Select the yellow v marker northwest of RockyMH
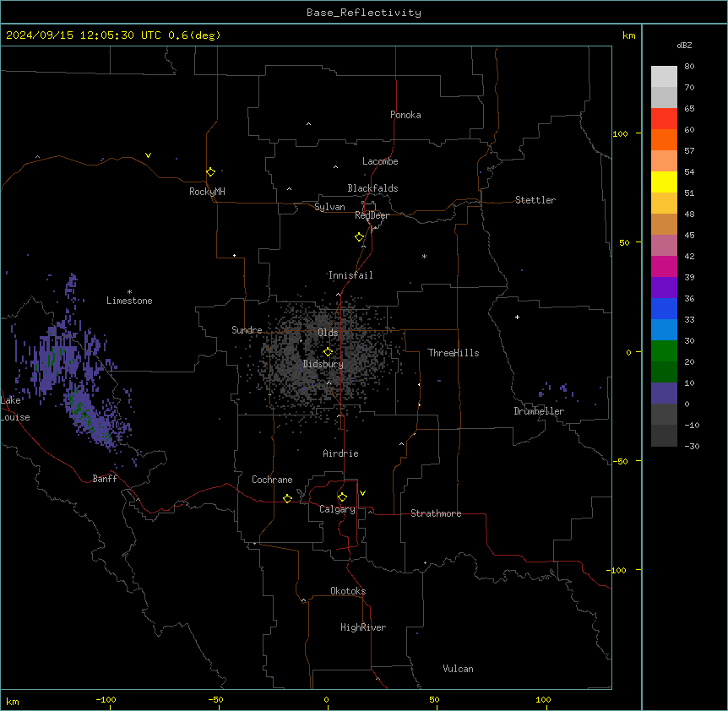 click(148, 155)
